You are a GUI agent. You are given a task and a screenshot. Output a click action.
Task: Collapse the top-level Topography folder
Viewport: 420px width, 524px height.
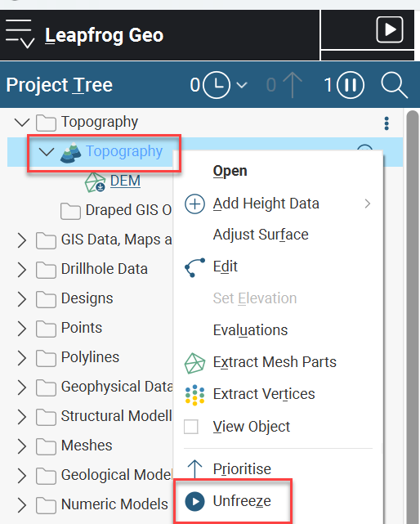click(22, 123)
